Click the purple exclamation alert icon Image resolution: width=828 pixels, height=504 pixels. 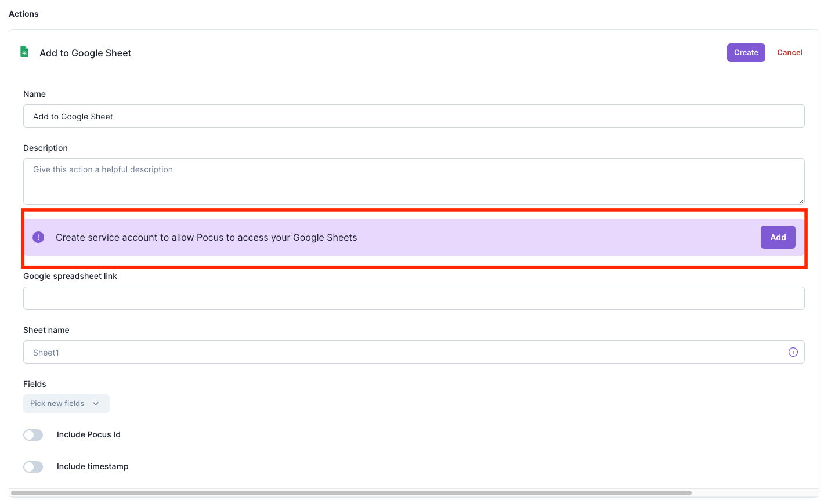point(38,237)
